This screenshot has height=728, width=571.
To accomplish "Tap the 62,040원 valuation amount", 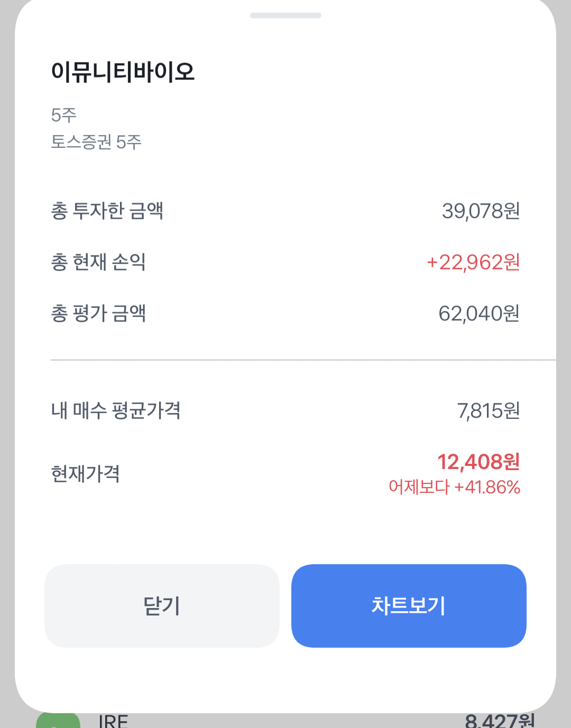I will pos(478,313).
